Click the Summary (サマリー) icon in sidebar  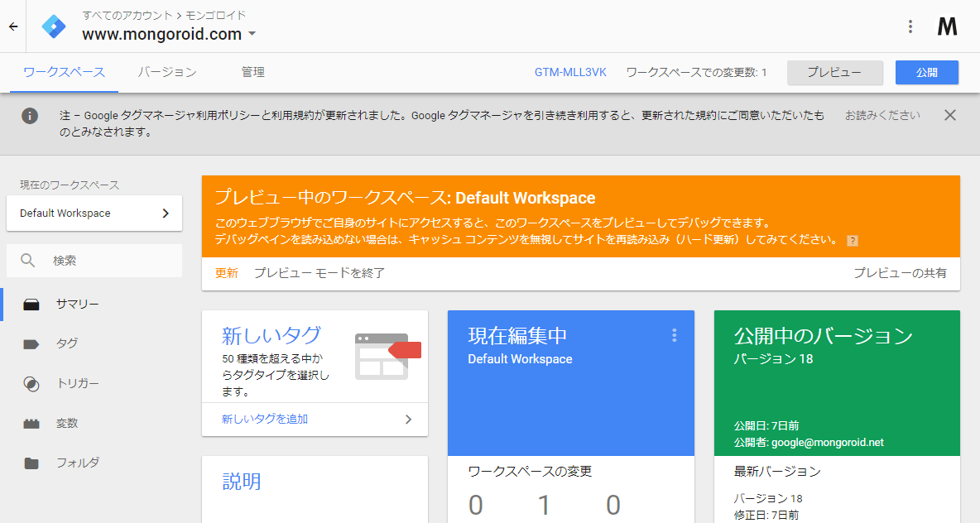[31, 305]
